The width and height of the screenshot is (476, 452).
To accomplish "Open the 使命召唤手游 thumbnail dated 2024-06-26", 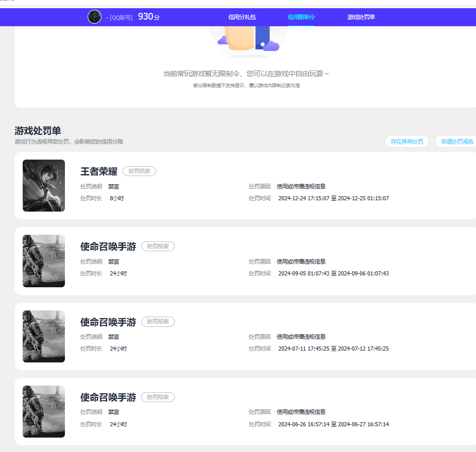I will point(44,411).
